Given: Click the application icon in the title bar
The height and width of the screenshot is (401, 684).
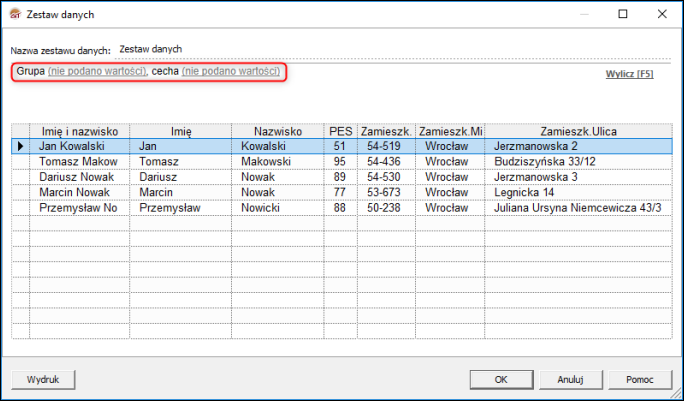Looking at the screenshot, I should click(x=14, y=15).
